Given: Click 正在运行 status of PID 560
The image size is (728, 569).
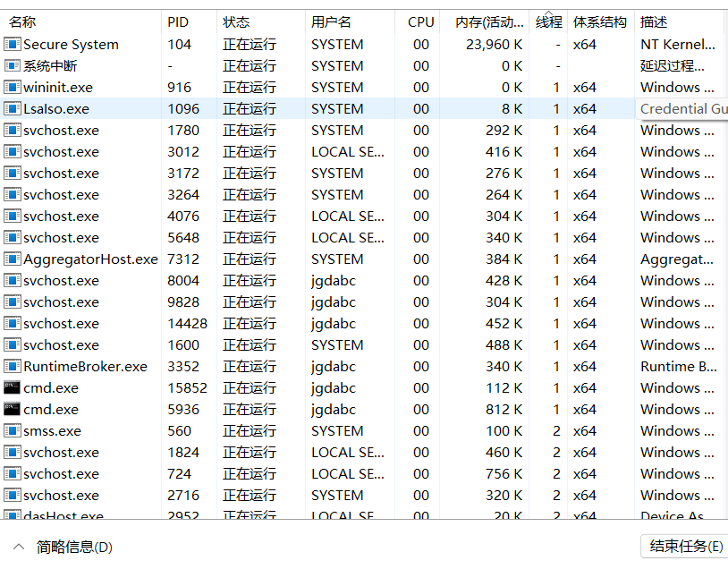Looking at the screenshot, I should click(x=250, y=431).
